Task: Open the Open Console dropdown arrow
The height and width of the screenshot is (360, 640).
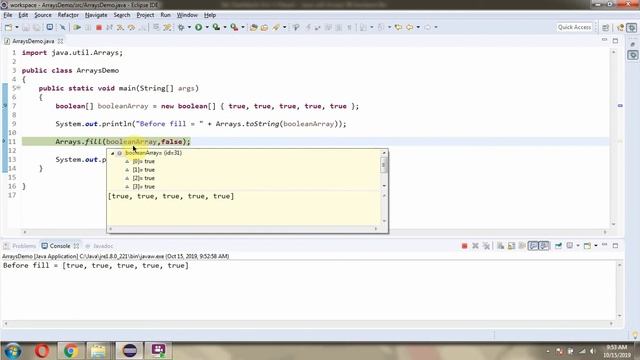Action: pyautogui.click(x=596, y=246)
